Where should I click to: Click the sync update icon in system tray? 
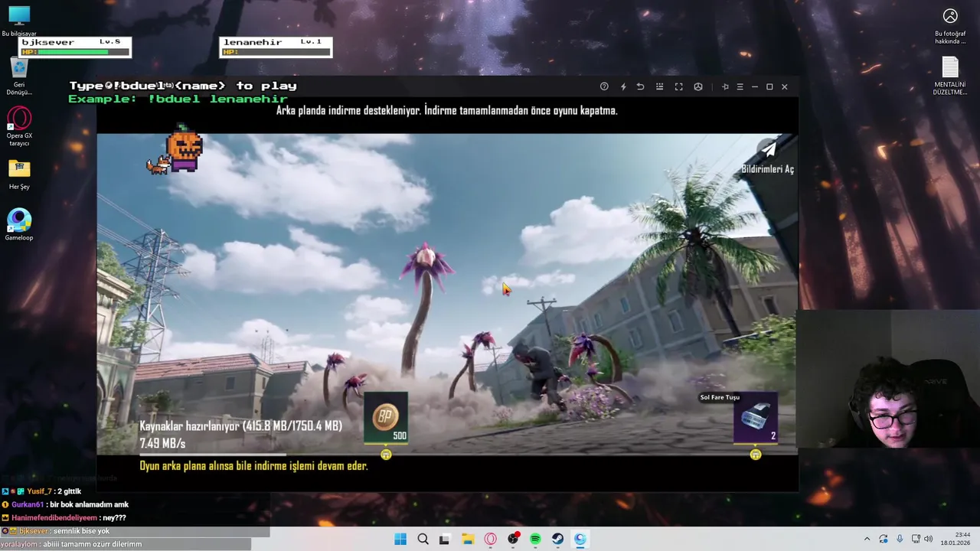coord(884,539)
